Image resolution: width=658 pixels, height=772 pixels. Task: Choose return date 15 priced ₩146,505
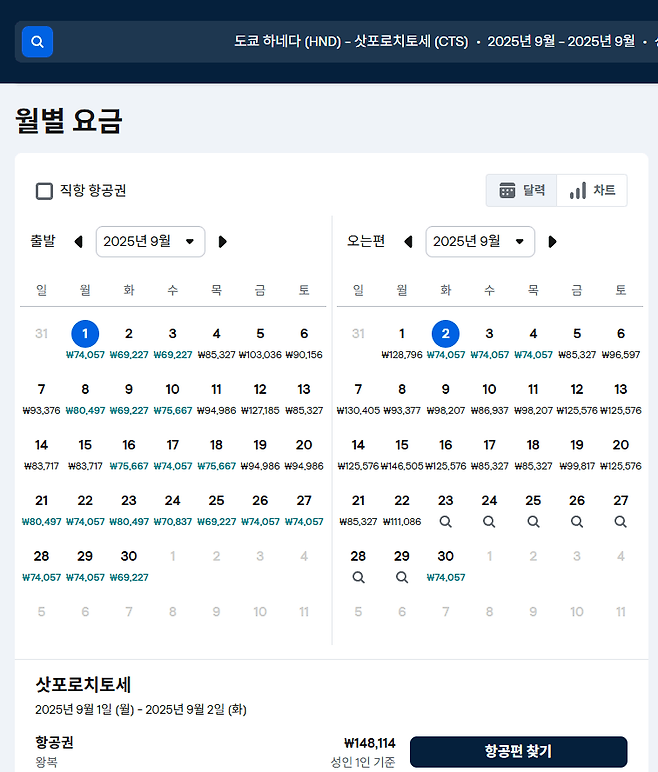402,452
